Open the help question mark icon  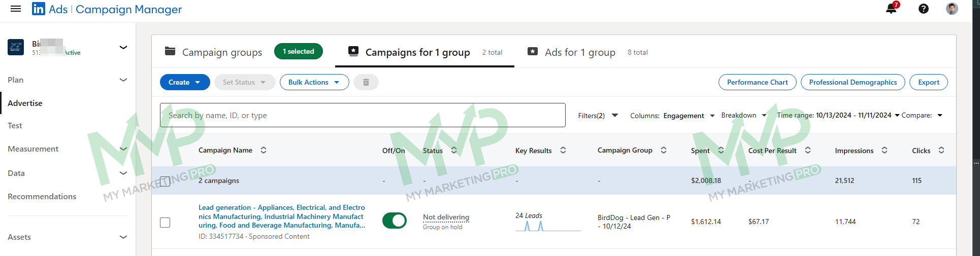click(924, 9)
